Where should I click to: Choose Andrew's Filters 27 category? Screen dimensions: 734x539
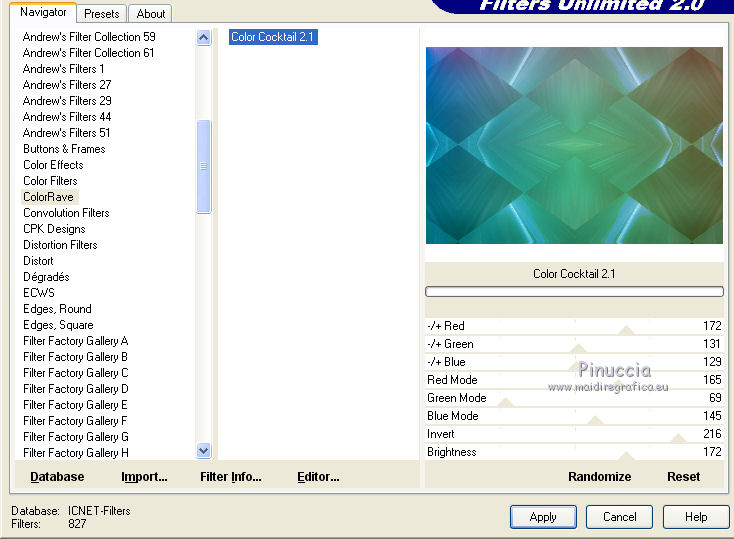[x=67, y=85]
